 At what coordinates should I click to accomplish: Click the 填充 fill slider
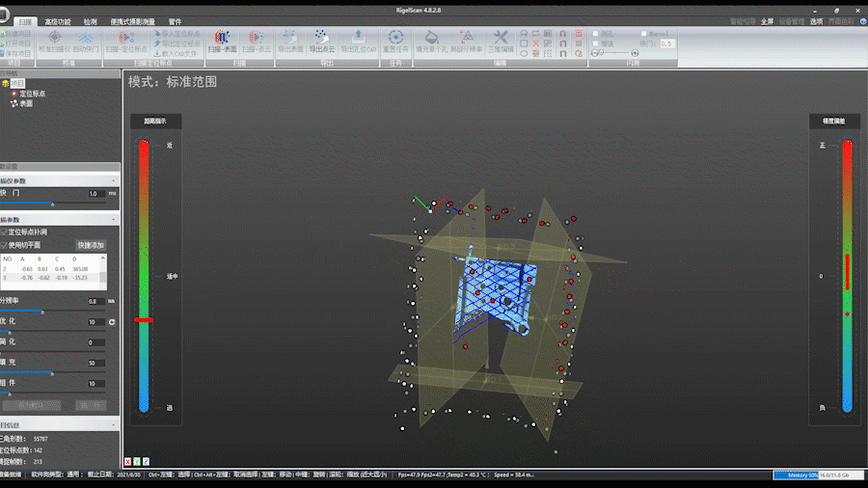click(x=53, y=373)
